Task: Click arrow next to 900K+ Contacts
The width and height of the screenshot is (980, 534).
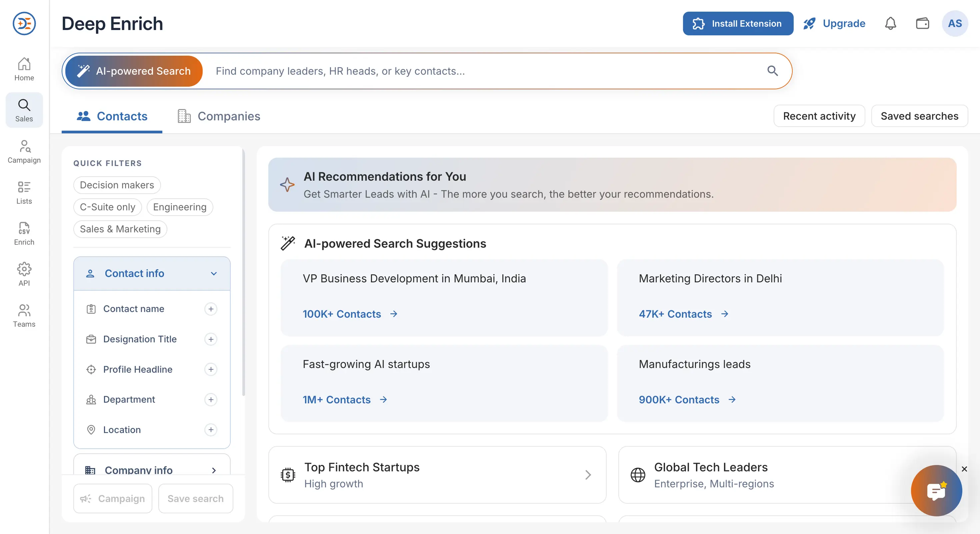Action: pos(732,399)
